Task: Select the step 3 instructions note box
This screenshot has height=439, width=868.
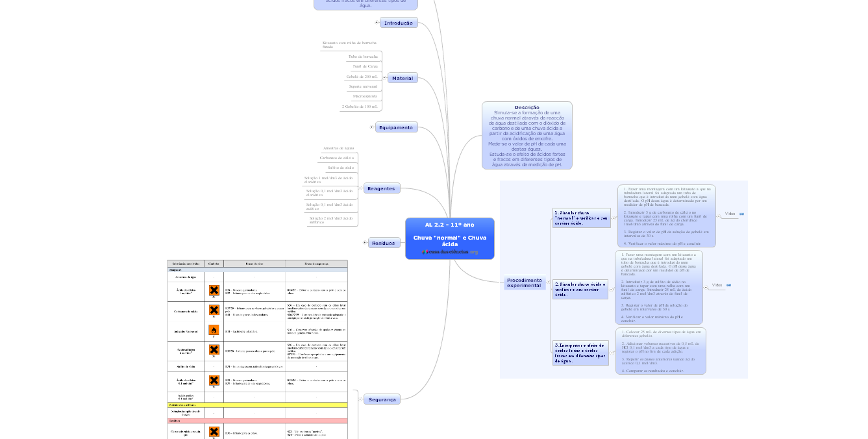Action: click(x=661, y=351)
